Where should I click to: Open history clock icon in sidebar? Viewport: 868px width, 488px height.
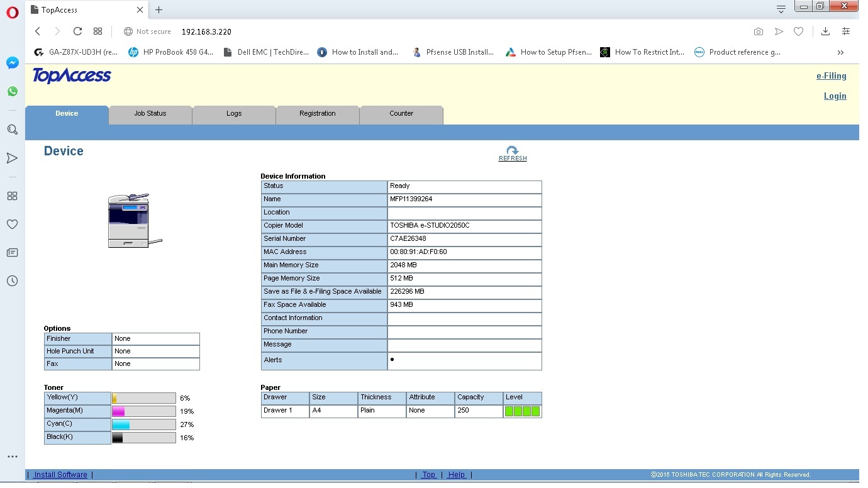(12, 281)
